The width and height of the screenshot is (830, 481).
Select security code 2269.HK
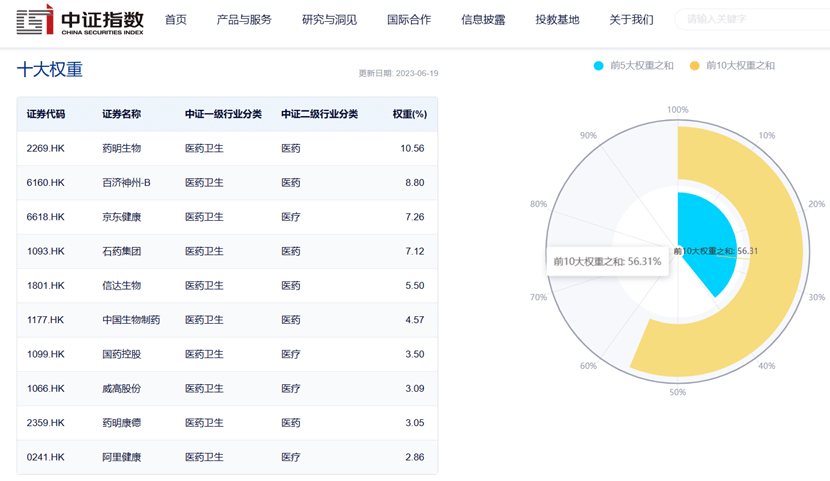[x=46, y=148]
